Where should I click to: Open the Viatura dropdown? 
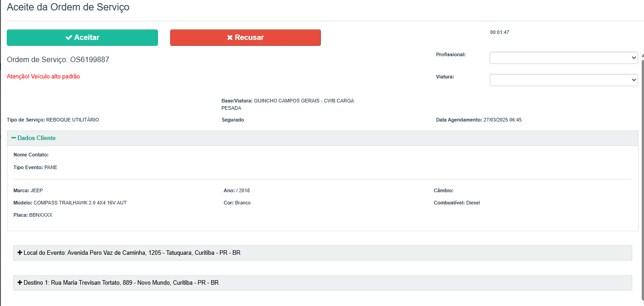(563, 80)
